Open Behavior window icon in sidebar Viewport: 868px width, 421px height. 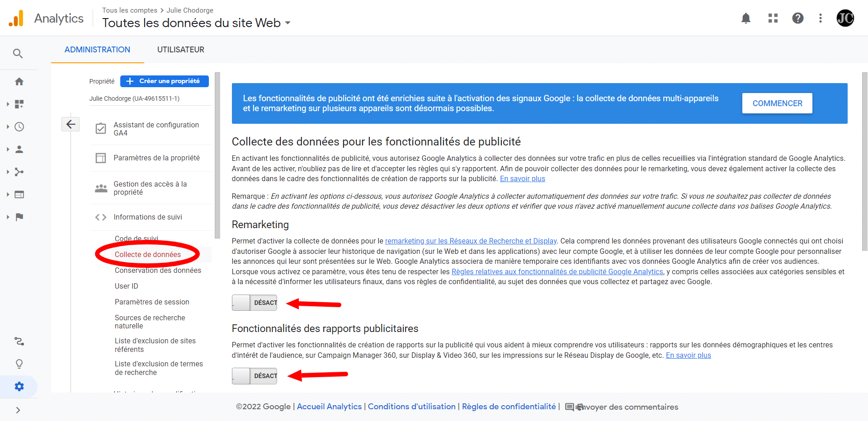(x=19, y=195)
